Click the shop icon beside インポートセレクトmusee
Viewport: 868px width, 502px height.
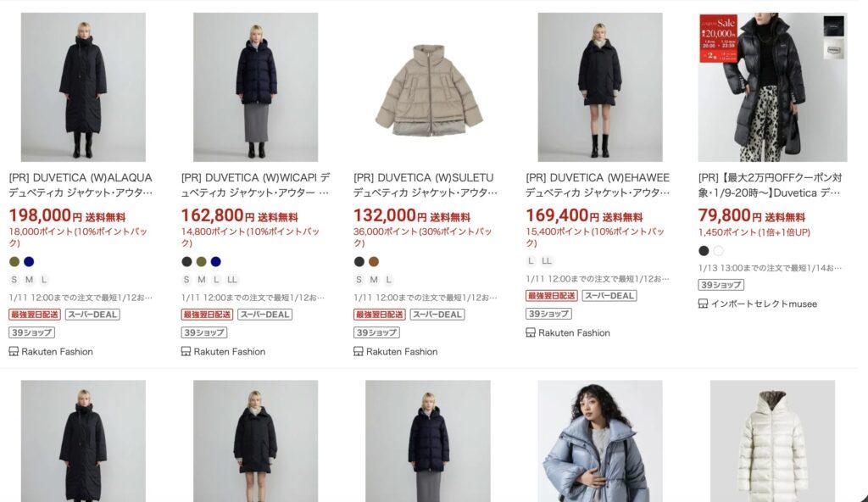(x=703, y=304)
